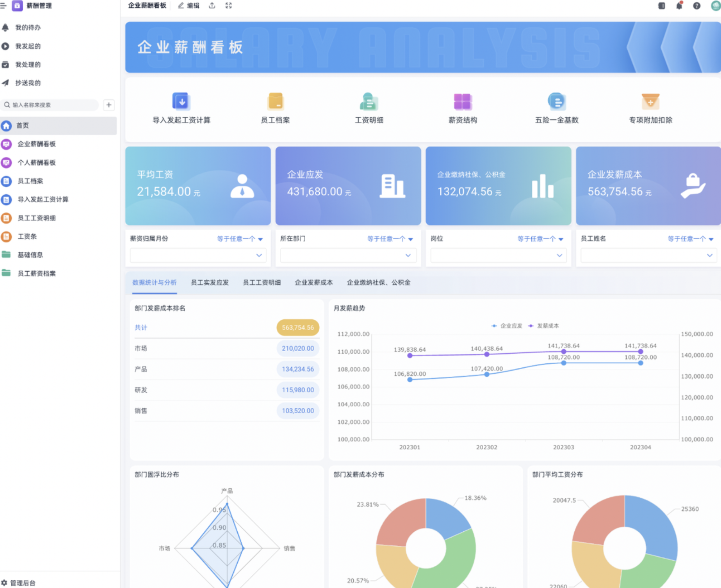The image size is (721, 588).
Task: Go to 首页 in the sidebar
Action: coord(58,125)
